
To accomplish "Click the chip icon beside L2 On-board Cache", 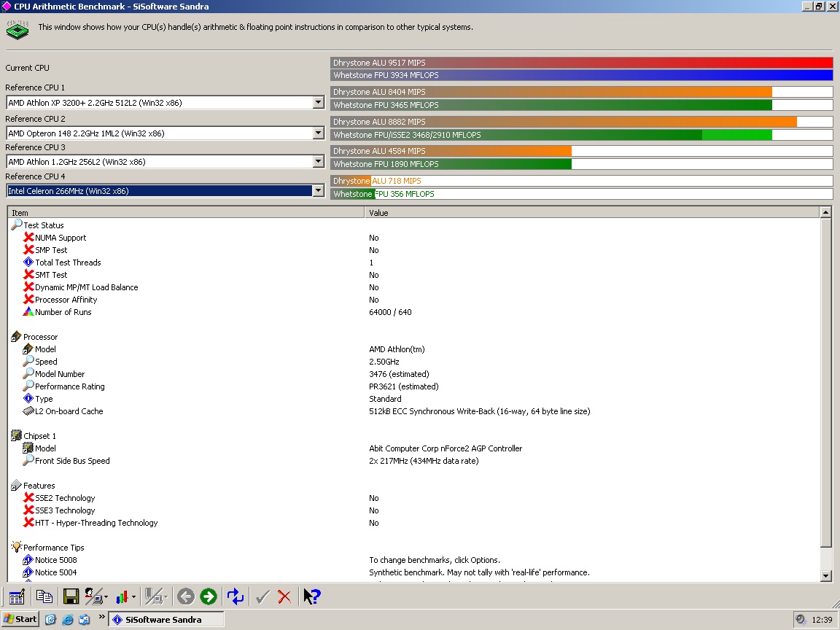I will click(28, 411).
